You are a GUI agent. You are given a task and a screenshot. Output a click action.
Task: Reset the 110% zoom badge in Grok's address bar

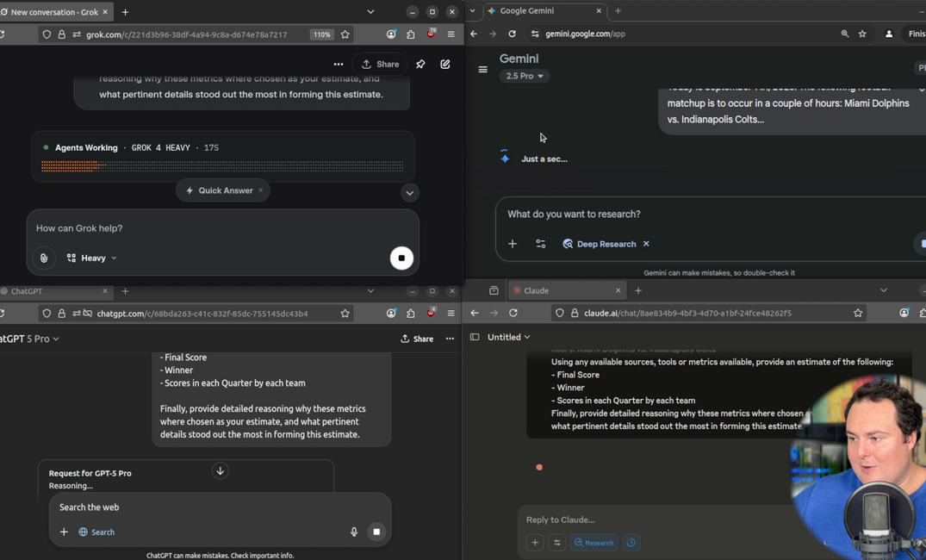322,34
